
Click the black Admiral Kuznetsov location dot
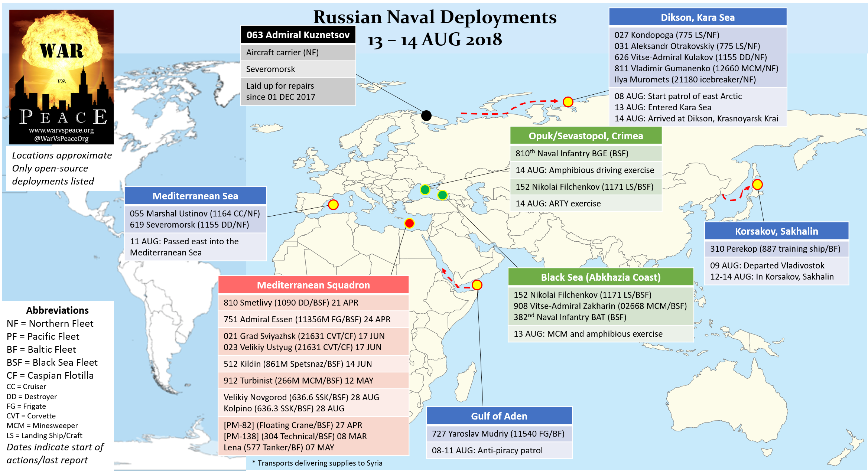426,115
